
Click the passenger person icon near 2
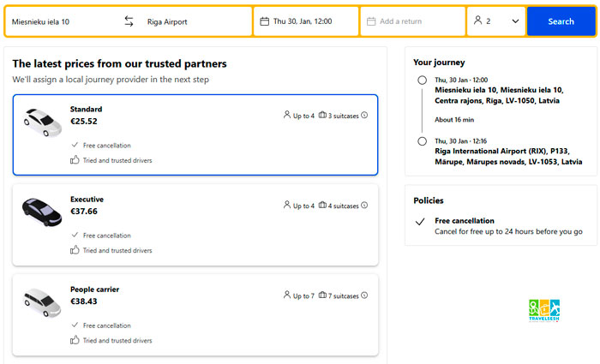tap(478, 21)
